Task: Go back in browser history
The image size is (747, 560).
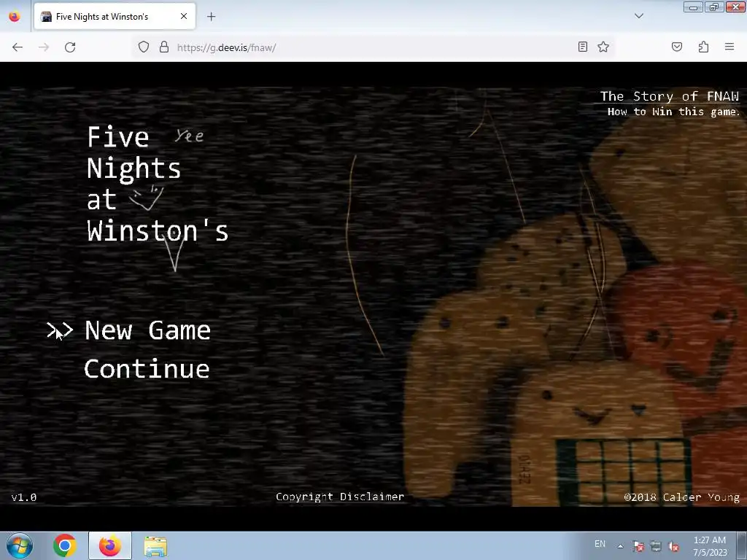Action: tap(18, 47)
